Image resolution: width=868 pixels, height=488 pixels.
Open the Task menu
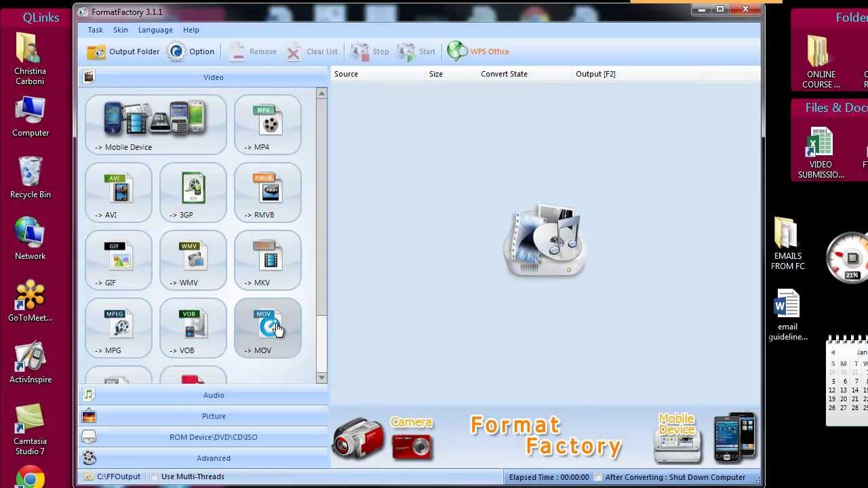pos(95,30)
